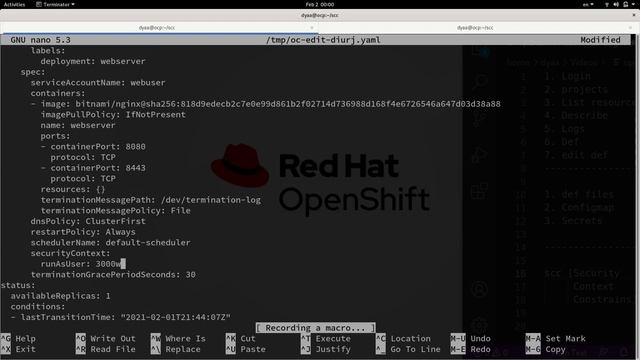Click the ^X Exit shortcut label

[x=18, y=349]
